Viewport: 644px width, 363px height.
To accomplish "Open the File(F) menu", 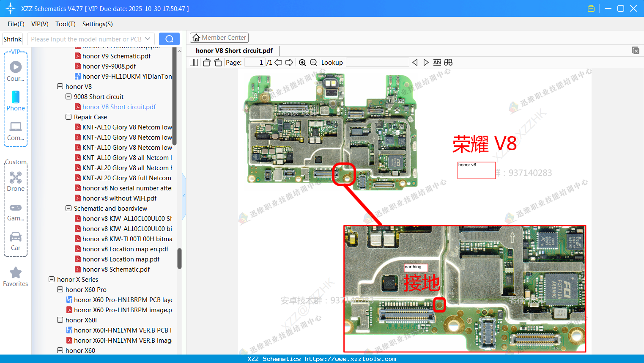I will pyautogui.click(x=16, y=24).
